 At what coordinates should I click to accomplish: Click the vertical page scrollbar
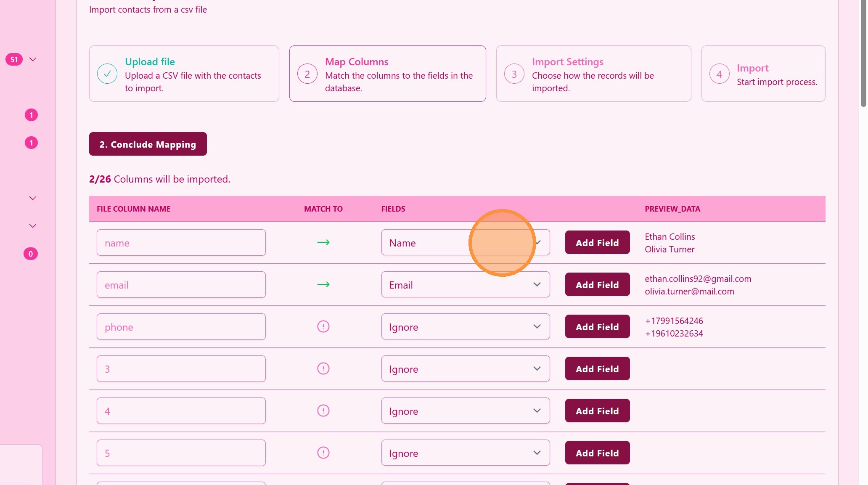[x=863, y=55]
